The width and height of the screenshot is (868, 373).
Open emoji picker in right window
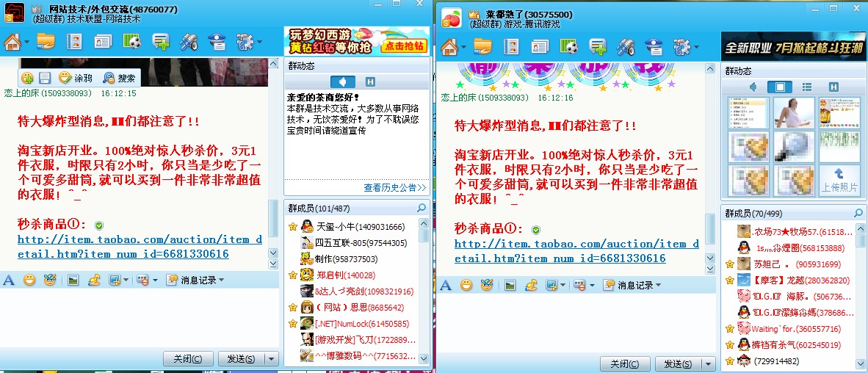point(466,285)
